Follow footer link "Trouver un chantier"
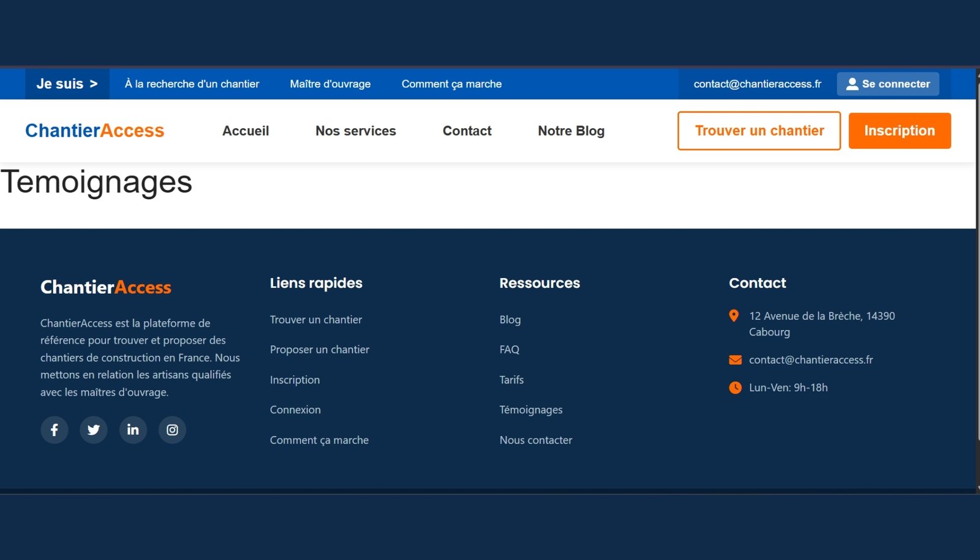This screenshot has width=980, height=560. [316, 320]
